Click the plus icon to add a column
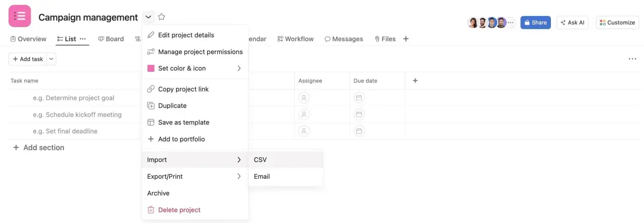This screenshot has width=644, height=223. click(x=415, y=80)
